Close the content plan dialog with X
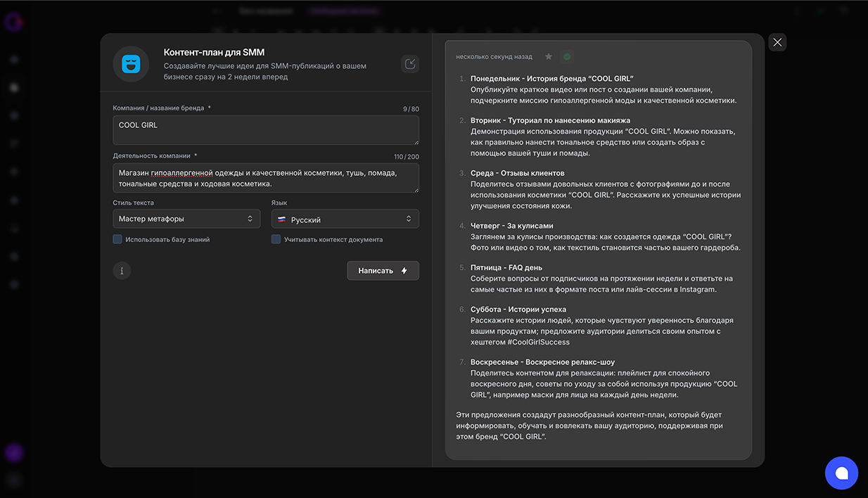The width and height of the screenshot is (868, 498). [777, 42]
